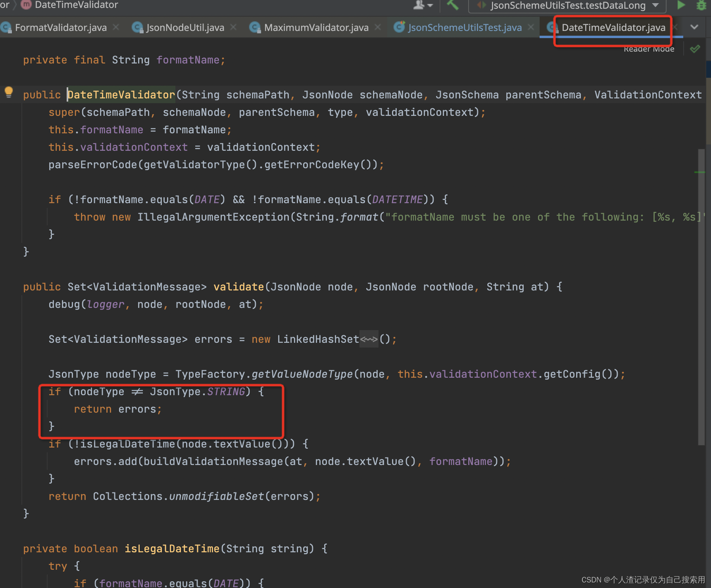711x588 pixels.
Task: Open the yellow intention bulb in the gutter
Action: pyautogui.click(x=9, y=92)
